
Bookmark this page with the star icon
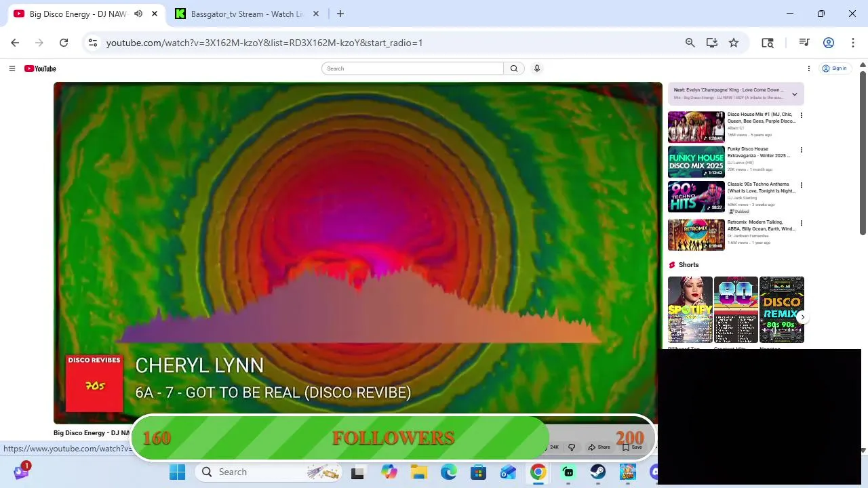[734, 43]
